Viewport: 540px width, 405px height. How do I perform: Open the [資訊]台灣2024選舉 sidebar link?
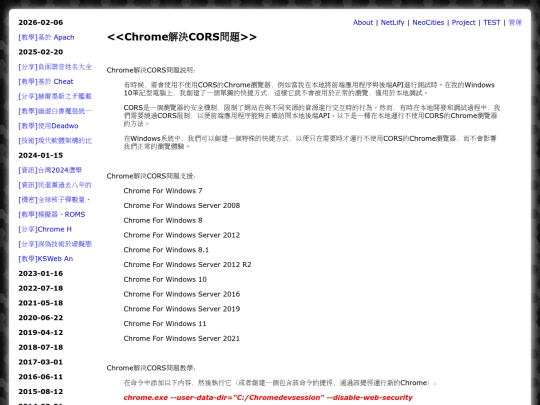coord(50,170)
